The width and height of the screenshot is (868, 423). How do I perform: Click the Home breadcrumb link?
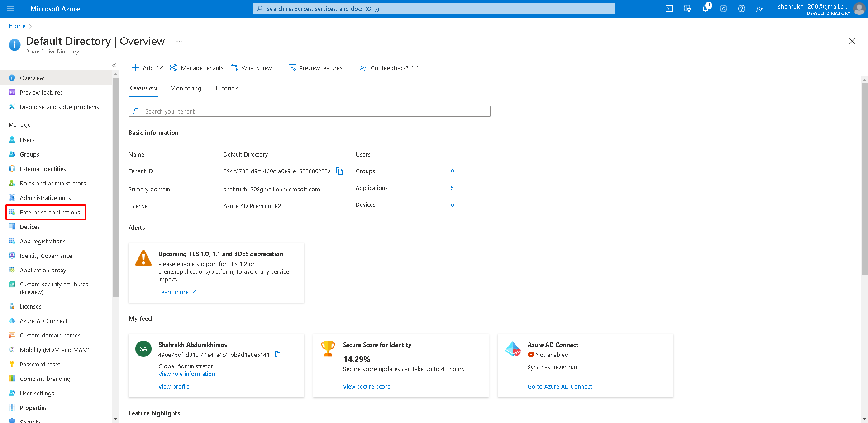point(17,26)
